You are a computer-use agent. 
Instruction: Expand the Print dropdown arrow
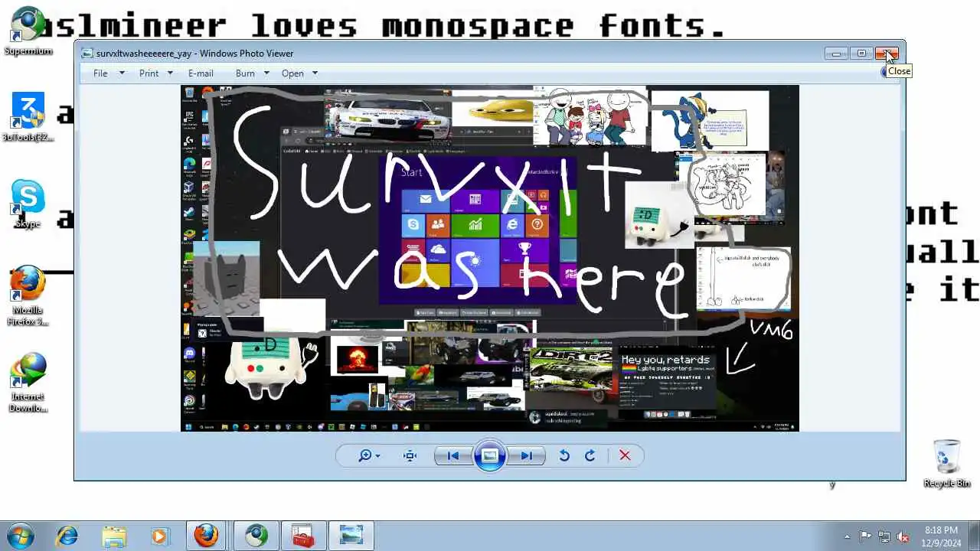click(x=170, y=73)
